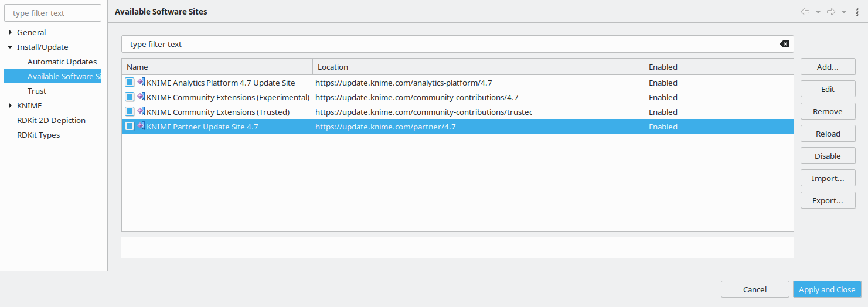The image size is (868, 307).
Task: Click the back navigation arrow icon
Action: (805, 12)
